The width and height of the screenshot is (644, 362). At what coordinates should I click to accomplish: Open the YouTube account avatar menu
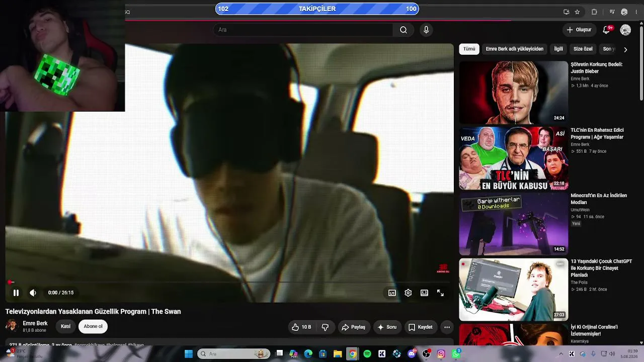[625, 30]
